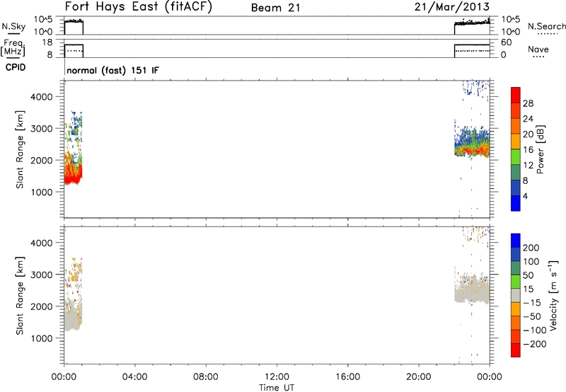Screen dimensions: 566x392
Task: Click the velocity panel "Slant Range [km]" label
Action: [20, 296]
